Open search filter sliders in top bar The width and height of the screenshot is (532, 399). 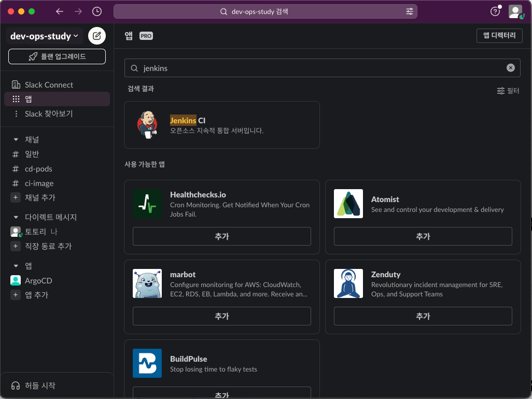coord(410,11)
